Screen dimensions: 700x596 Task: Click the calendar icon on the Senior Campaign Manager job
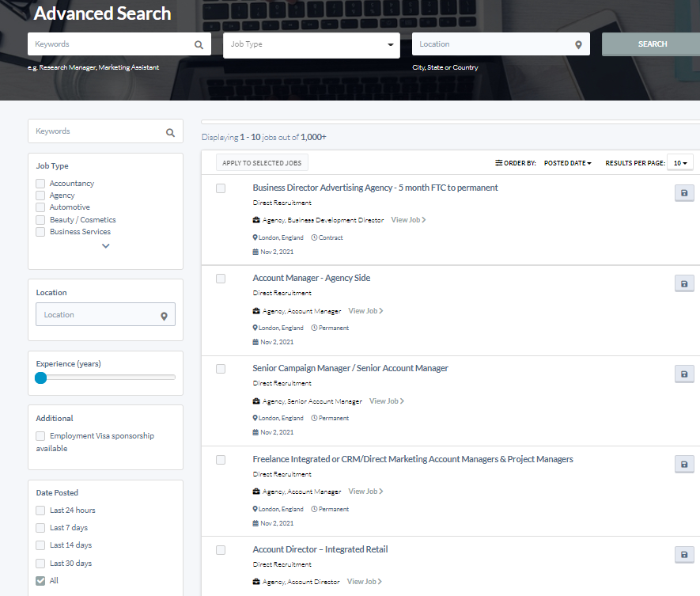tap(255, 432)
